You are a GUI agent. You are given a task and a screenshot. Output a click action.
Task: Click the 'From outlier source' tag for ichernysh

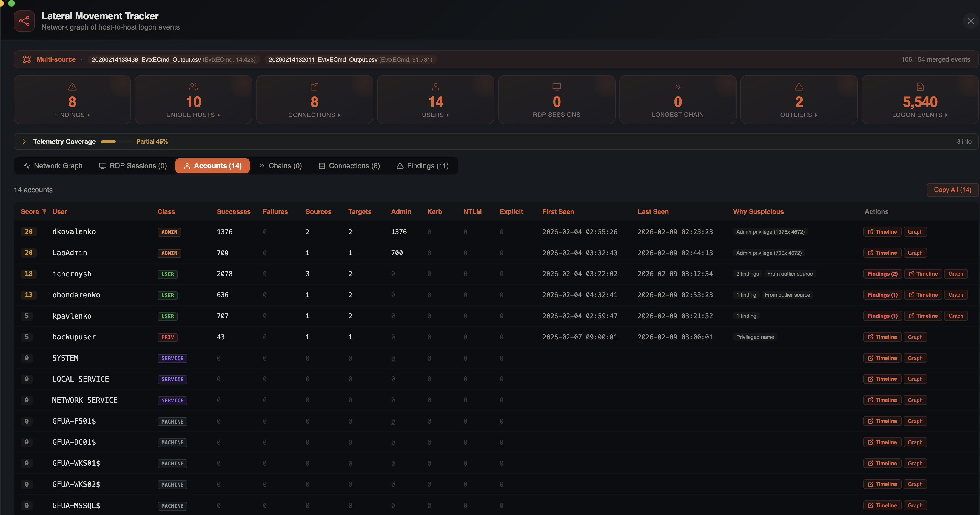point(790,274)
